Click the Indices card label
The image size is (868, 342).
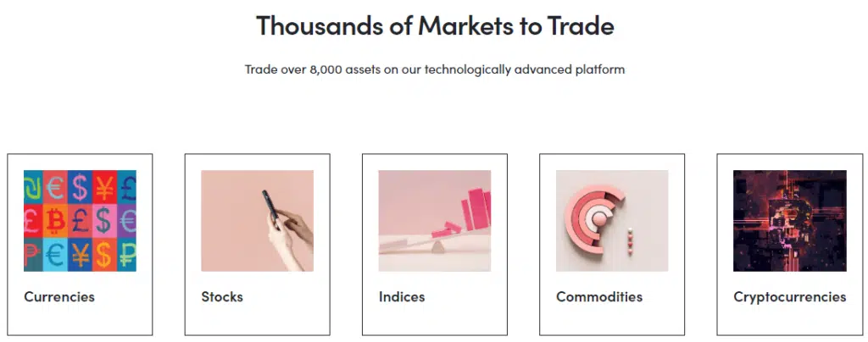point(402,297)
